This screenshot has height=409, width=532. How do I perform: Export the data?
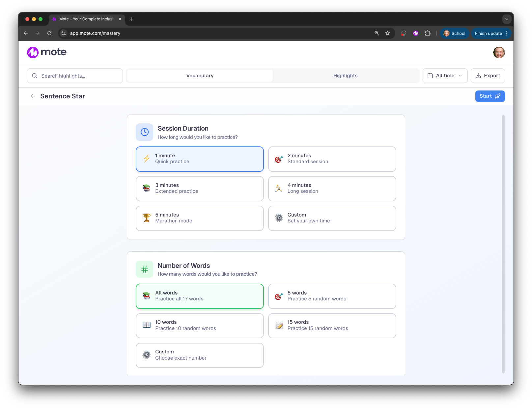click(488, 76)
